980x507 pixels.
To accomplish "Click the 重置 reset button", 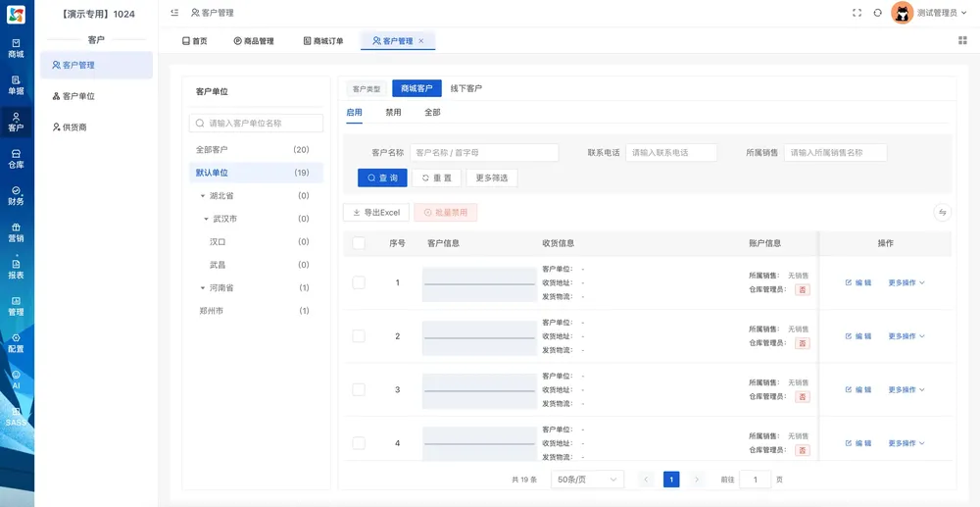I will 437,177.
